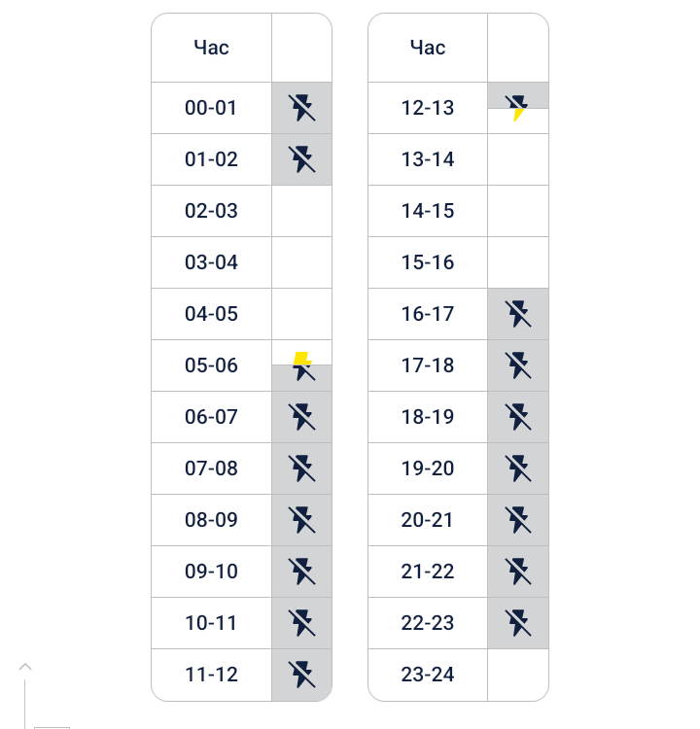This screenshot has height=729, width=700.
Task: Click the half-outage icon for 05-06
Action: pos(302,365)
